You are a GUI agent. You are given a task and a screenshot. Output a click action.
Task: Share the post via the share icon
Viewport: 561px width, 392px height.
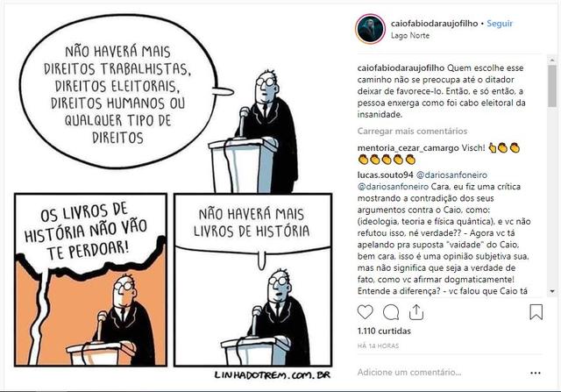tap(416, 312)
